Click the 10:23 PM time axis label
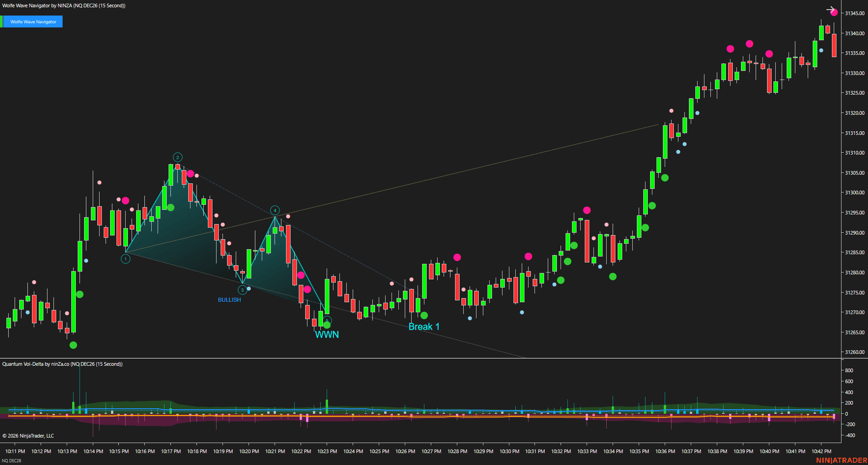868x465 pixels. pyautogui.click(x=327, y=451)
